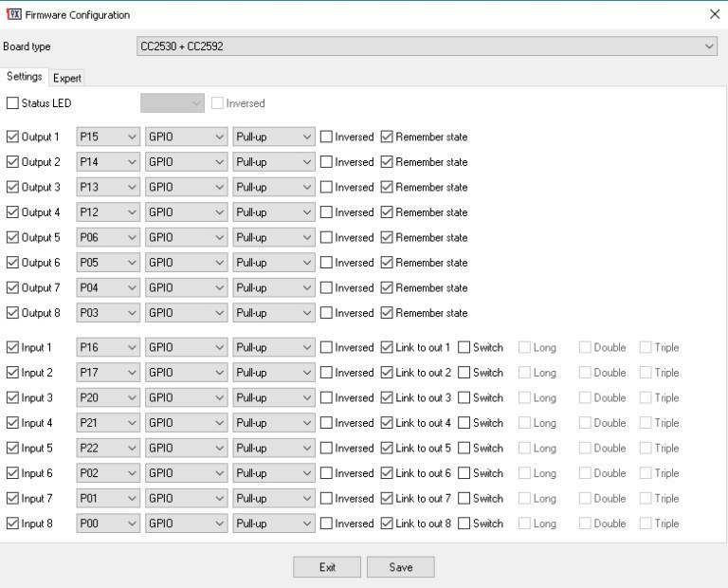Open the Input 7 Pull-up dropdown
Image resolution: width=728 pixels, height=588 pixels.
coord(274,498)
